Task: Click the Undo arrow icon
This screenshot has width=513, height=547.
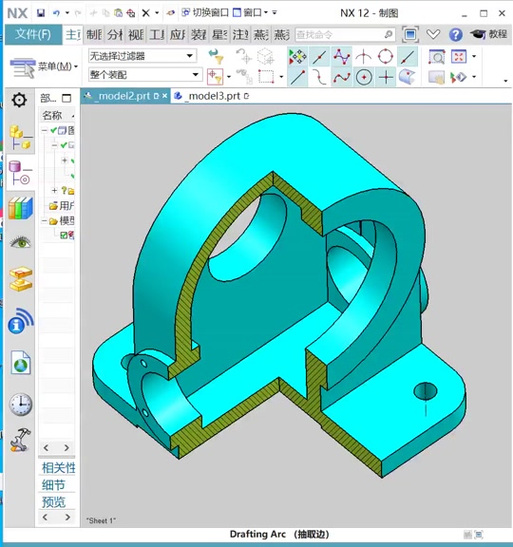Action: pos(56,13)
